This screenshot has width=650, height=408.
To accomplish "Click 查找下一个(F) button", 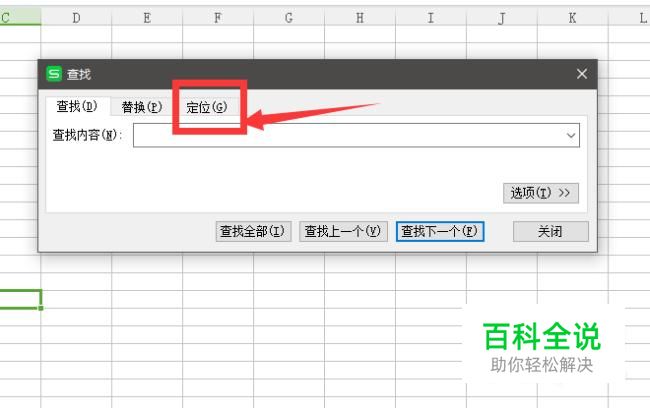I will [440, 231].
